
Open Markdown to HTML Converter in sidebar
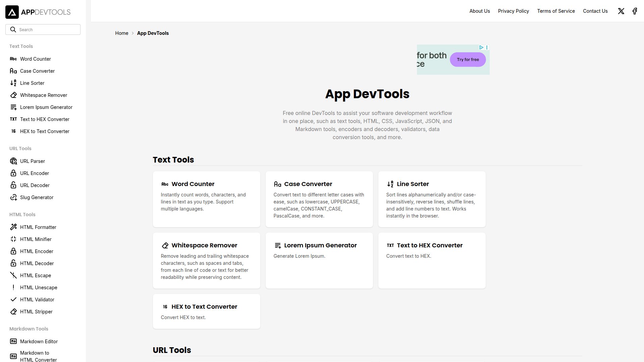39,356
